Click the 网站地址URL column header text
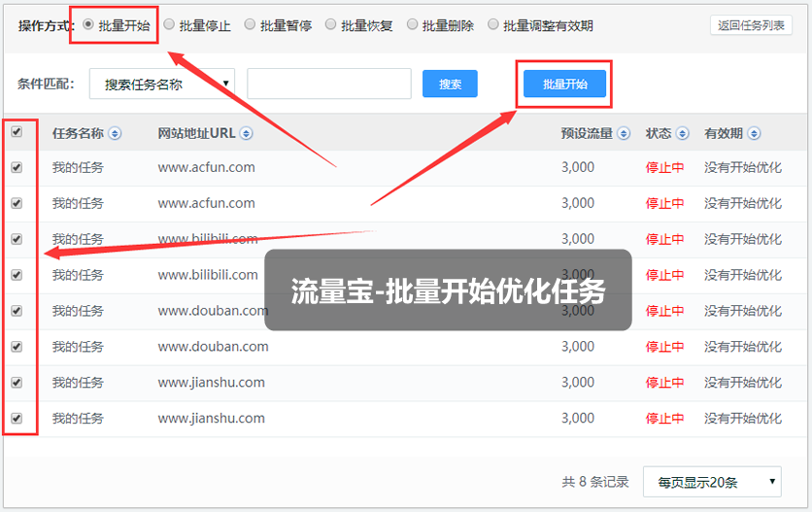 tap(197, 134)
